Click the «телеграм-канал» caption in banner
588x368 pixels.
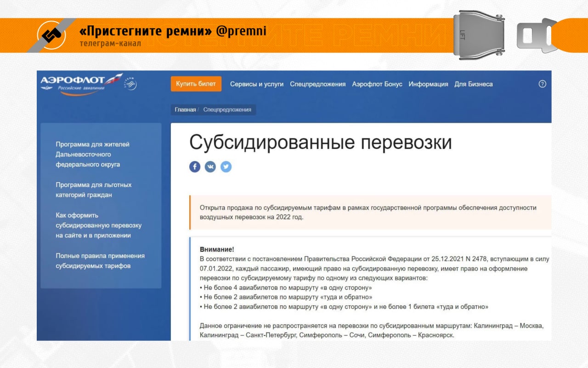click(110, 44)
